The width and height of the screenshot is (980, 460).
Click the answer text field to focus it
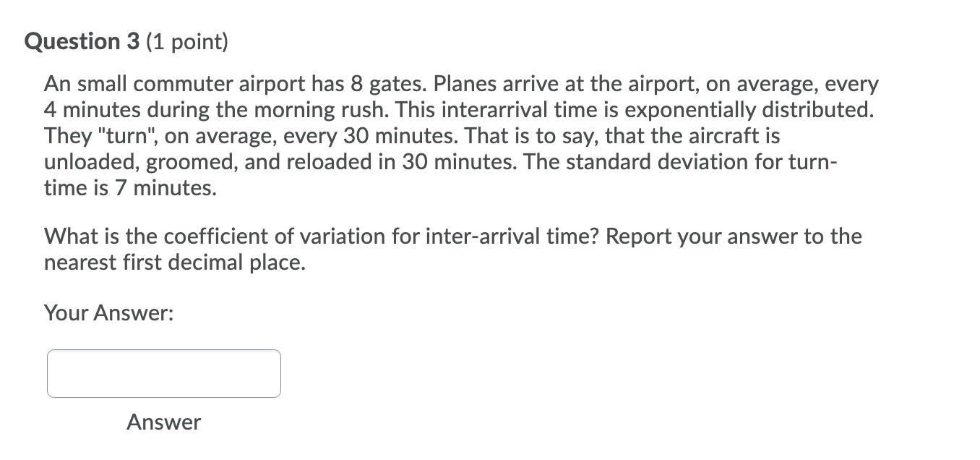pos(163,372)
